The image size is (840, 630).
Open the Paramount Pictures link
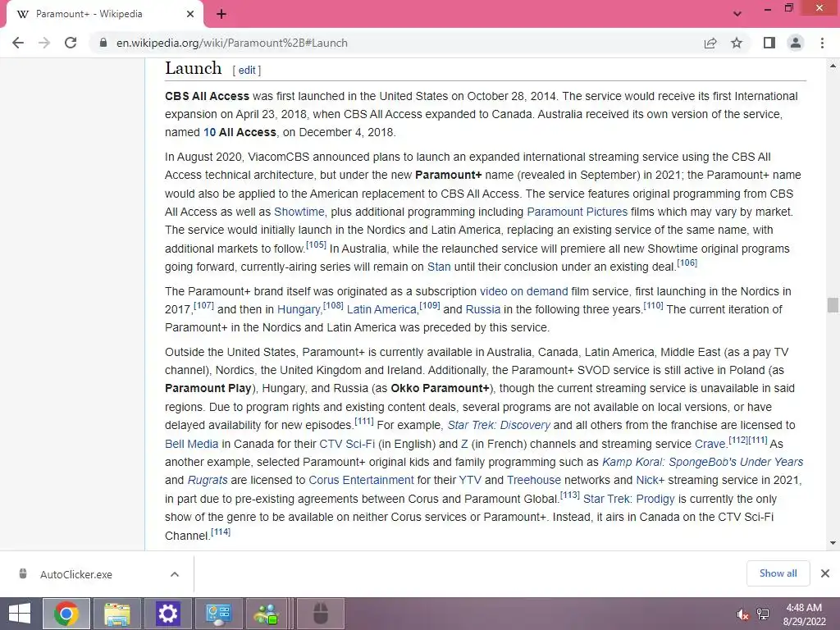point(577,212)
